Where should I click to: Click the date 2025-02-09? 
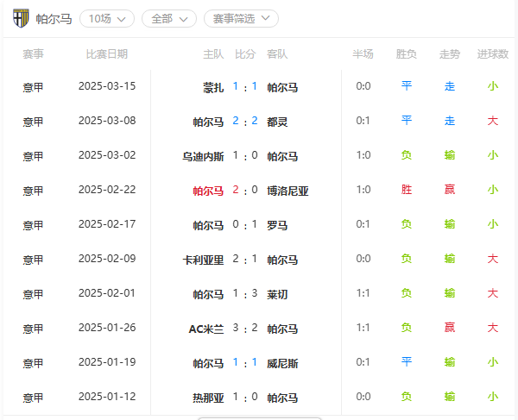pyautogui.click(x=107, y=259)
